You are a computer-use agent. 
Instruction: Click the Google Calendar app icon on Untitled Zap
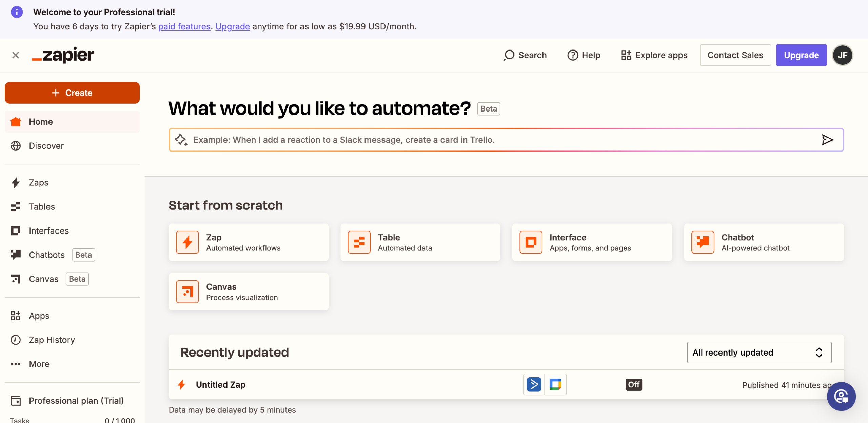(555, 384)
